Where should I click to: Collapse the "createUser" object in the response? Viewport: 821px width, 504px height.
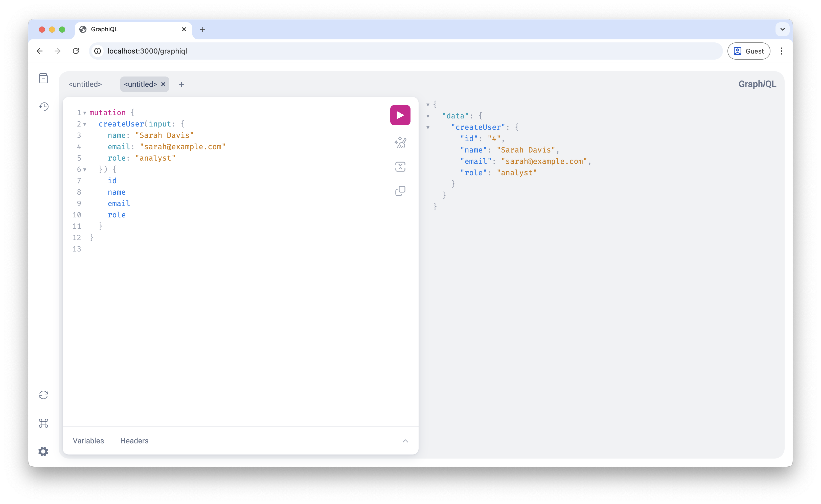pos(428,128)
